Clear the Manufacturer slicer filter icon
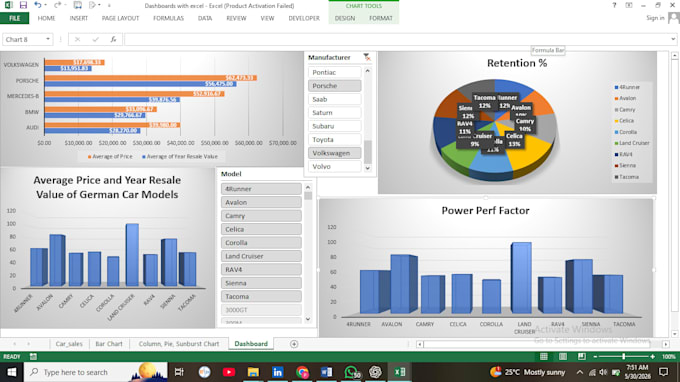This screenshot has height=382, width=680. pyautogui.click(x=367, y=57)
